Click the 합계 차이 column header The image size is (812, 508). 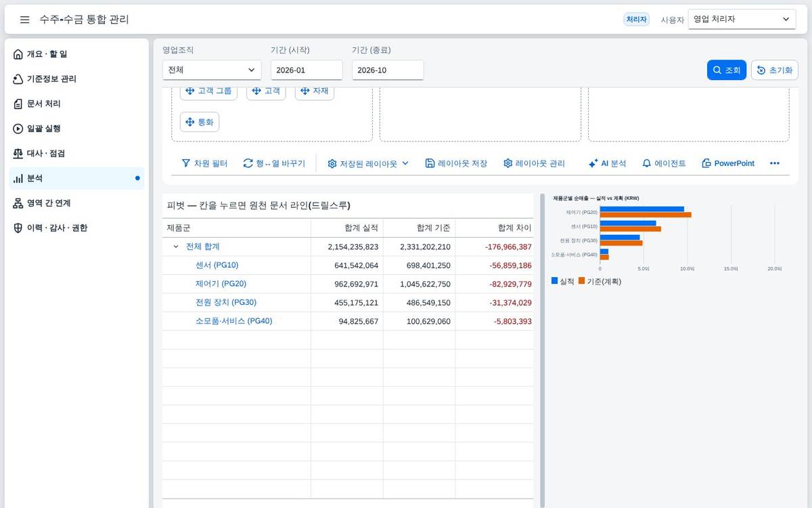pyautogui.click(x=494, y=228)
